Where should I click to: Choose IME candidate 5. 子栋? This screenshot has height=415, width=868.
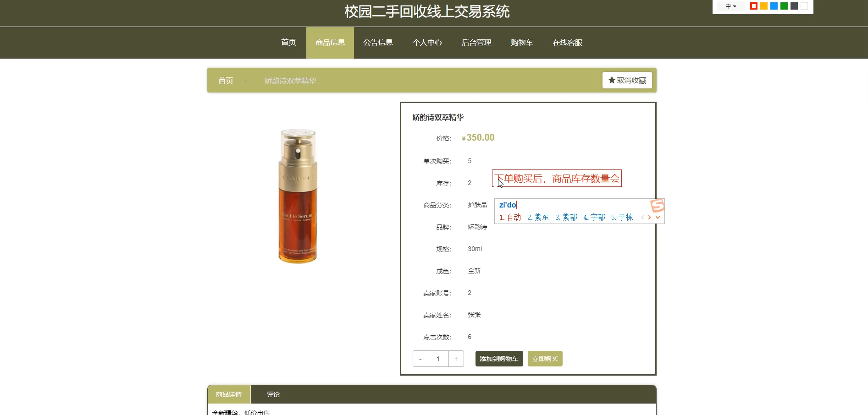[622, 217]
